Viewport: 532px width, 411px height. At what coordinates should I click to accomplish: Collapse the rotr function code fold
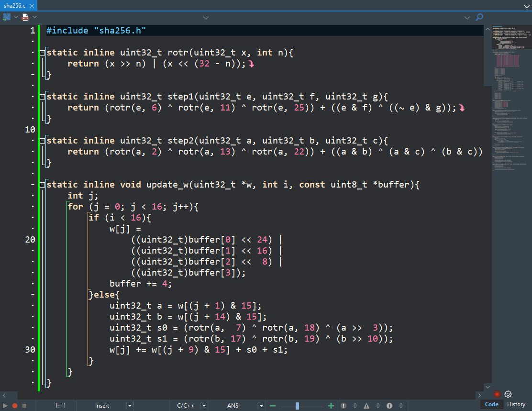pos(42,52)
